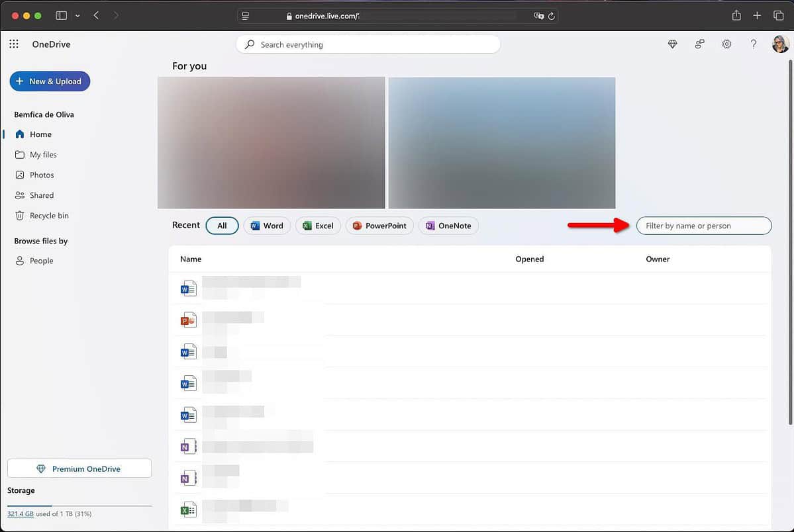Open the OneDrive app launcher grid

13,44
